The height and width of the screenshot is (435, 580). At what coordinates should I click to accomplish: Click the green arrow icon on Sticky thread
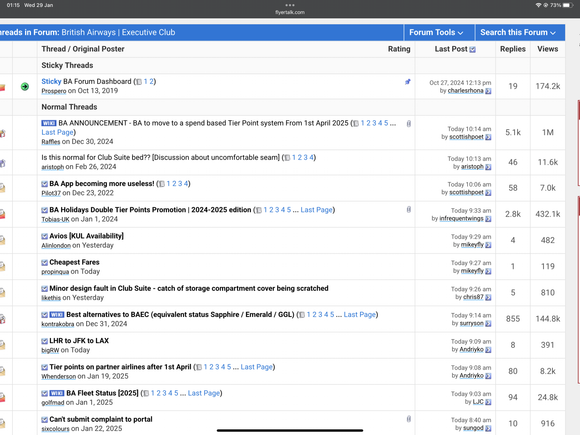coord(25,87)
